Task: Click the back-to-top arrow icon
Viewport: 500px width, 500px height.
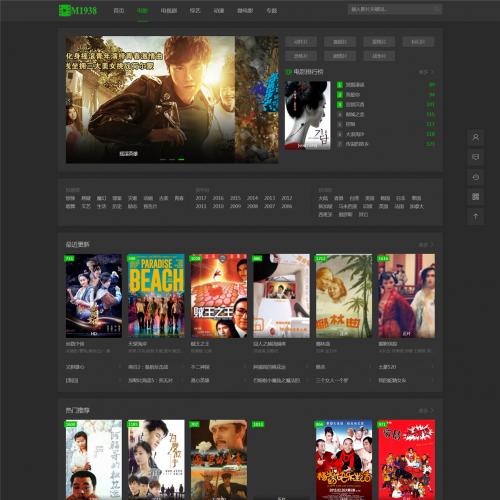Action: pyautogui.click(x=476, y=217)
